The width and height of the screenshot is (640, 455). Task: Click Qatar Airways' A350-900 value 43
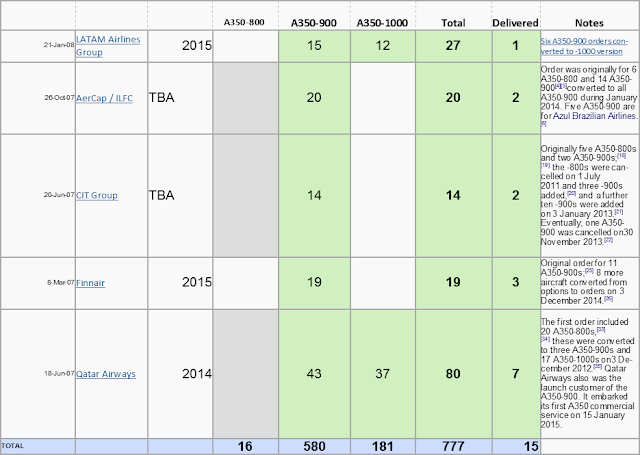pyautogui.click(x=314, y=374)
